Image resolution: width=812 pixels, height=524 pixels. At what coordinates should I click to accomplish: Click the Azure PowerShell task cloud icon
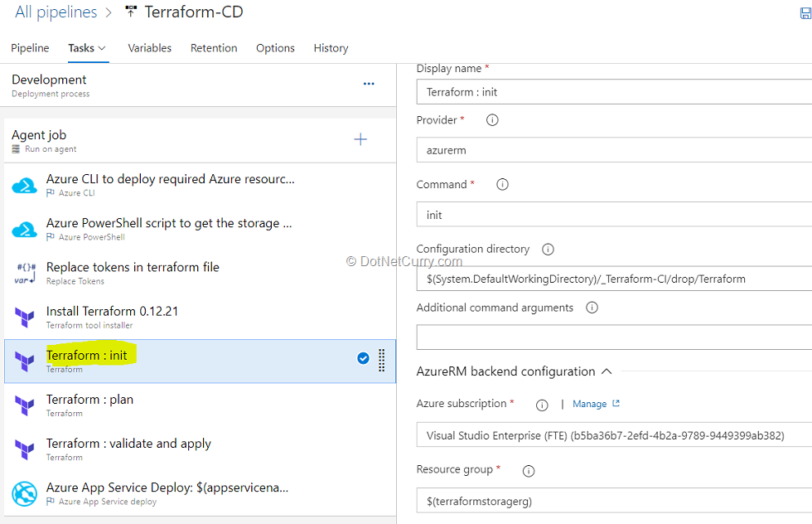(x=24, y=230)
